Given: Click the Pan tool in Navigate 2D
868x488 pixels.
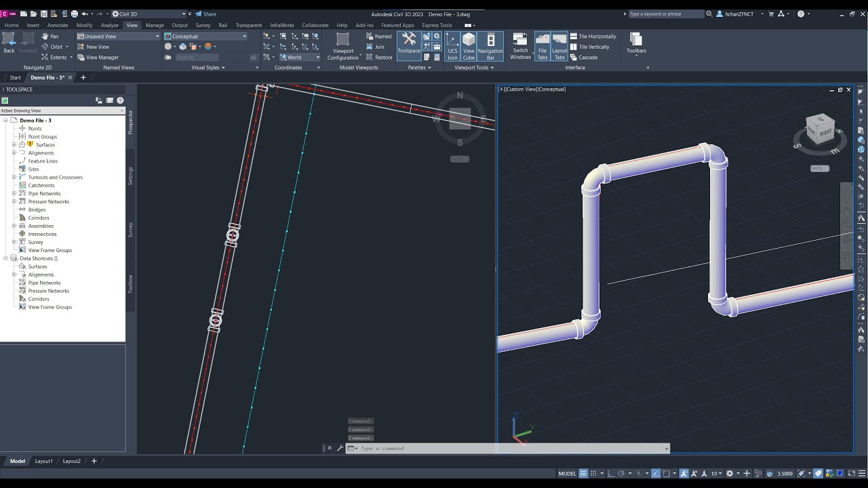Looking at the screenshot, I should pos(50,37).
